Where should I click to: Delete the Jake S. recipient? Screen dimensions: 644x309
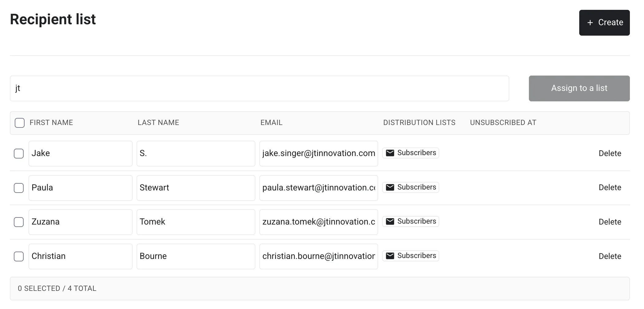coord(610,153)
